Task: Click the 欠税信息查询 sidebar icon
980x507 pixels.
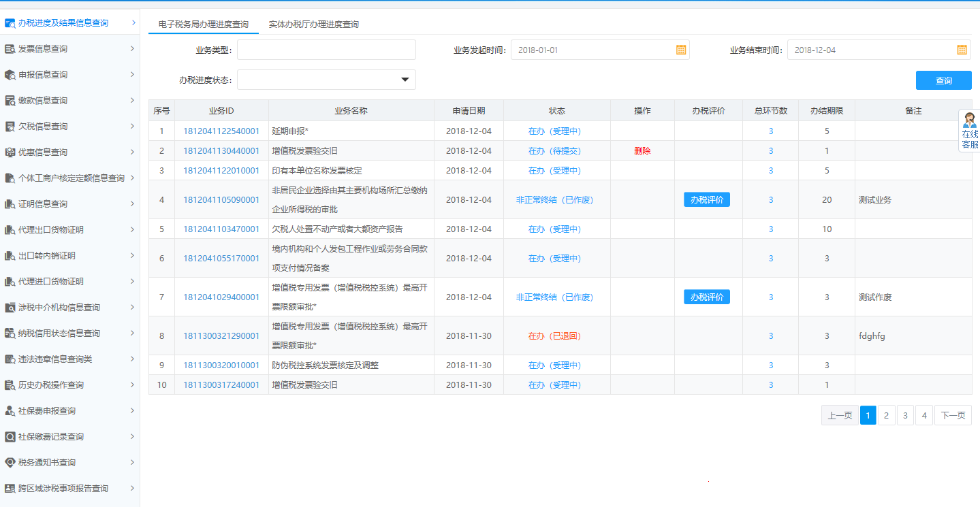Action: pos(10,126)
